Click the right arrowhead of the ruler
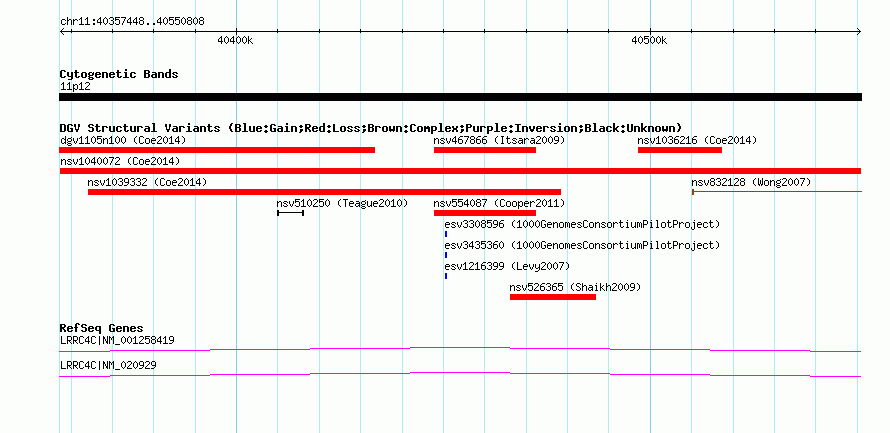890x433 pixels. (859, 31)
